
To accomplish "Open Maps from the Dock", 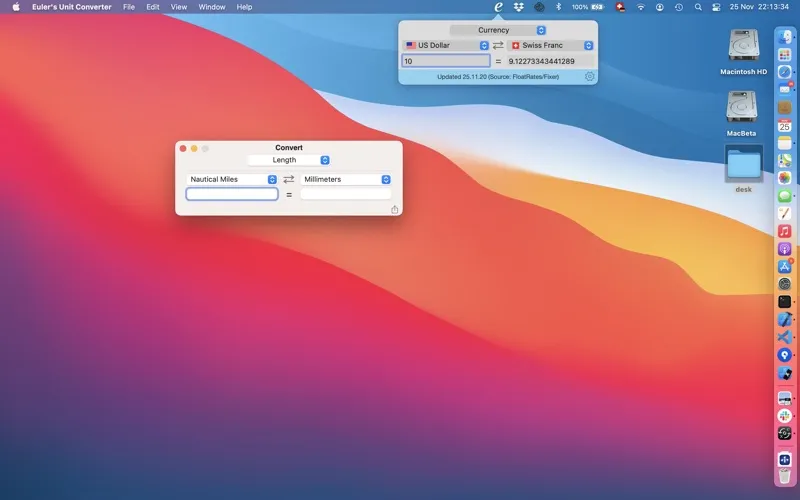I will tap(785, 161).
